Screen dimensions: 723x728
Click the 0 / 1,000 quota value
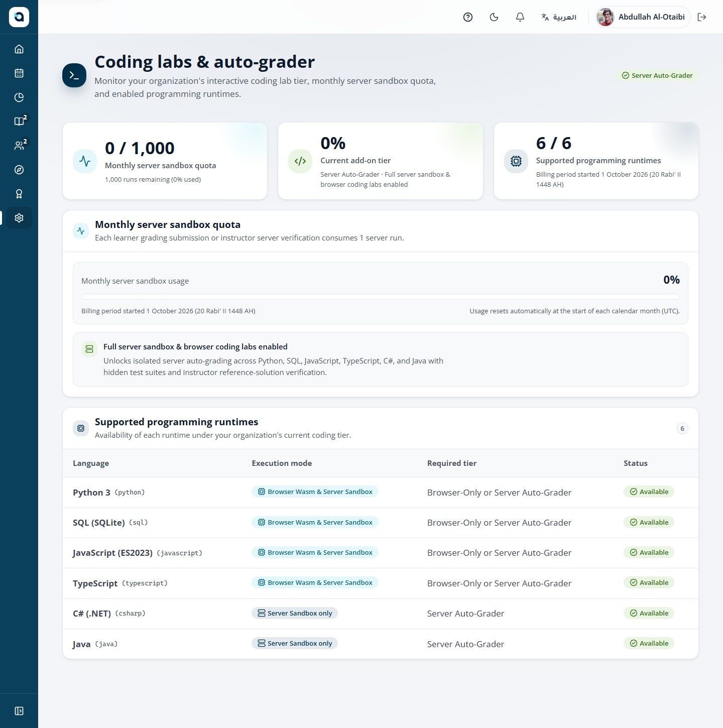click(x=140, y=148)
